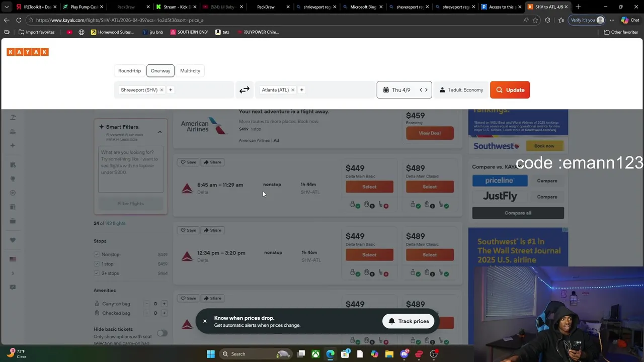The width and height of the screenshot is (644, 362).
Task: Select $449 Delta Main Basic for 8:45 am flight
Action: [369, 187]
